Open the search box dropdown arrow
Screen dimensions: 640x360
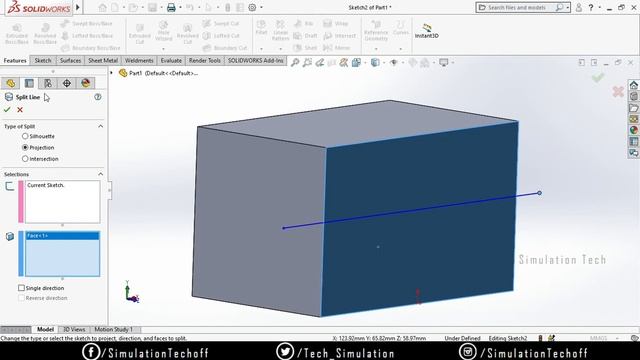click(x=567, y=7)
